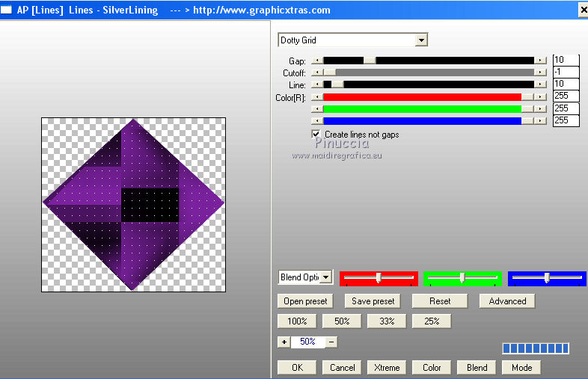Click left arrow of blue color slider
The height and width of the screenshot is (379, 588).
(x=317, y=120)
